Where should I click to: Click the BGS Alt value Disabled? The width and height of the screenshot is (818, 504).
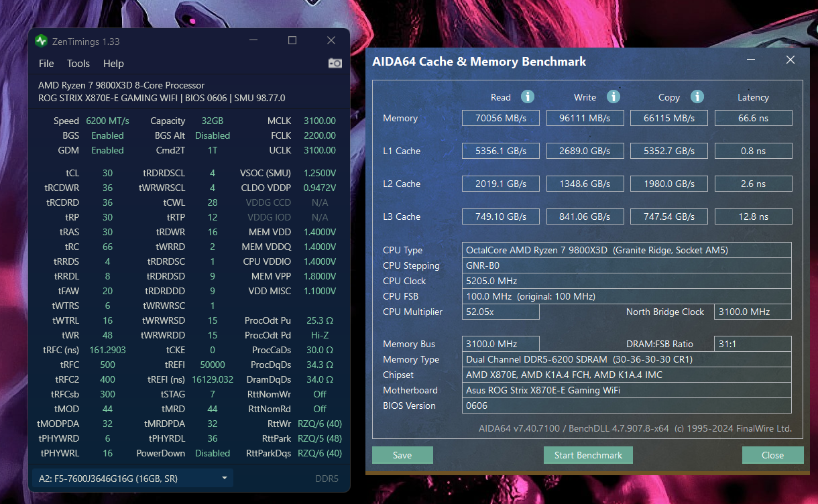coord(213,135)
